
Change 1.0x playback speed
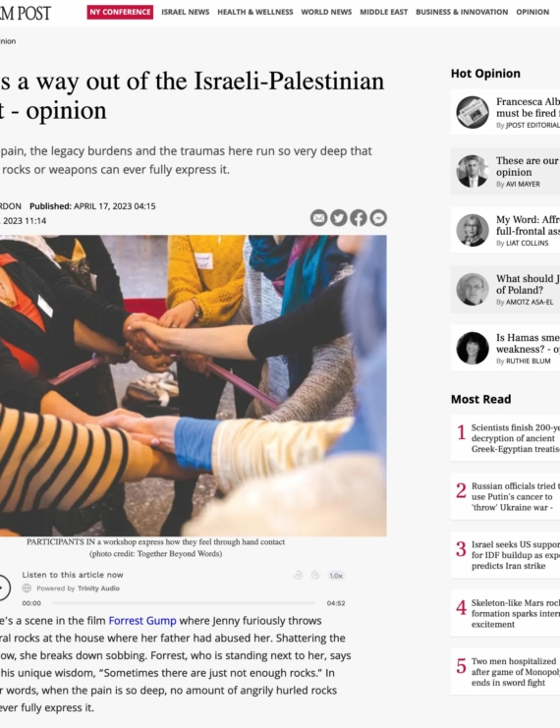click(336, 576)
